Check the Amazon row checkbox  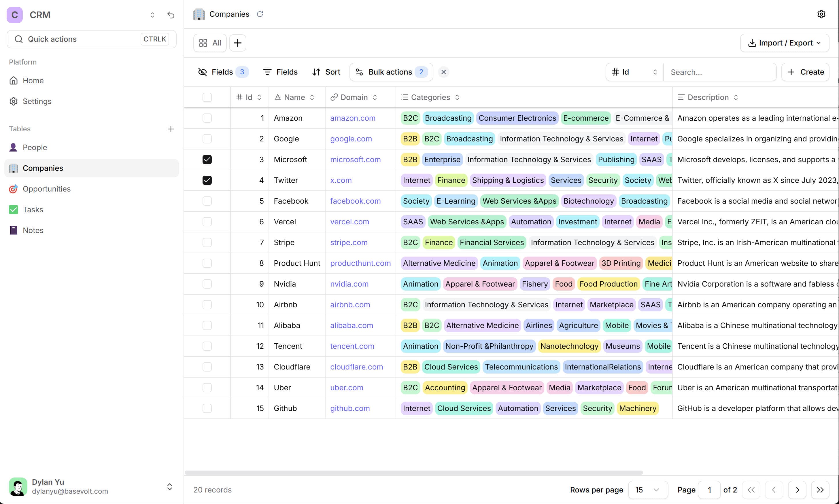(x=207, y=118)
